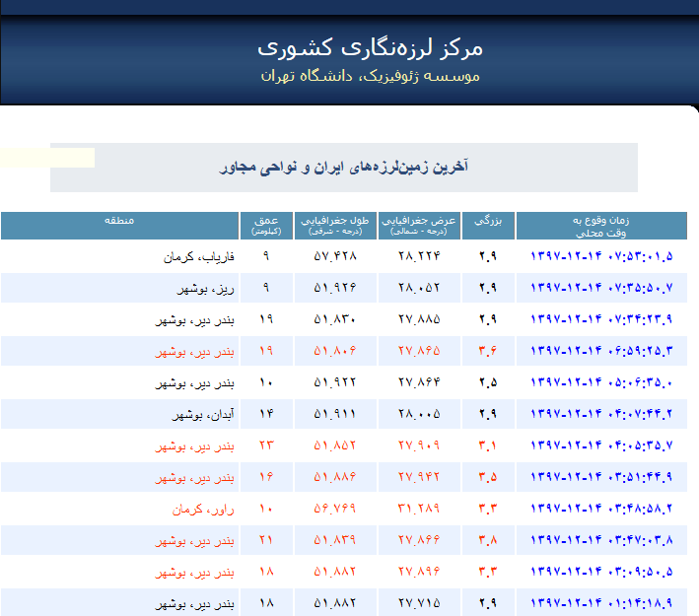
Task: Click the latitude value ۲۷.۸۸۵
Action: [419, 319]
